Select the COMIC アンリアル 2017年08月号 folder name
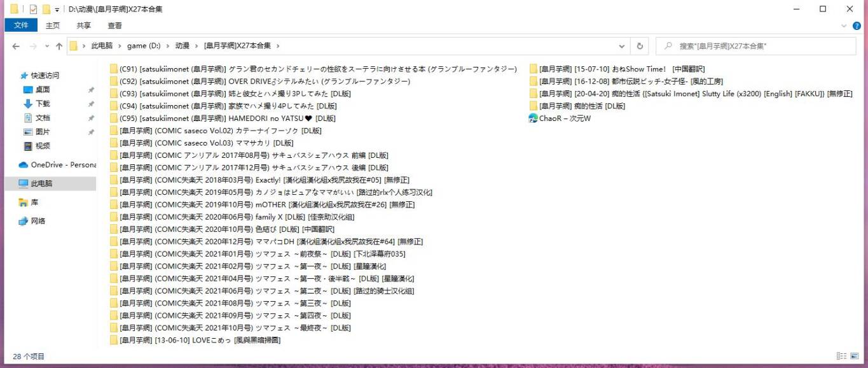The image size is (868, 368). (254, 155)
